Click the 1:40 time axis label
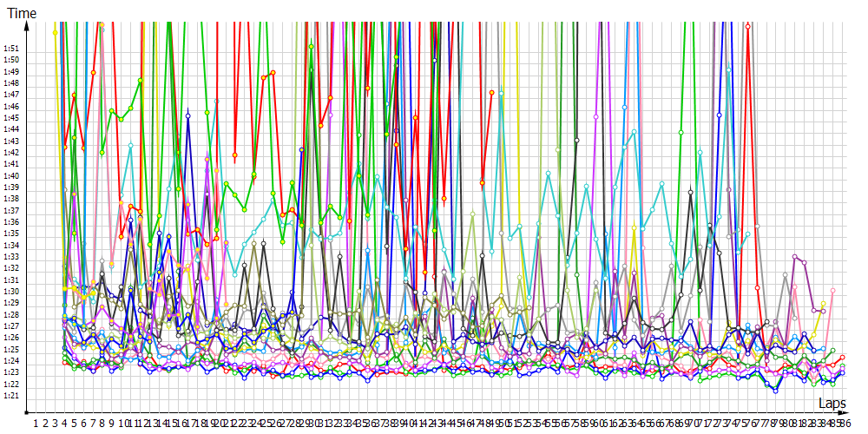 pos(10,175)
